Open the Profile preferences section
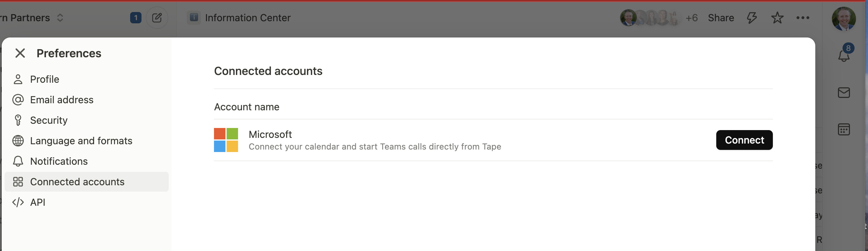 click(87, 79)
